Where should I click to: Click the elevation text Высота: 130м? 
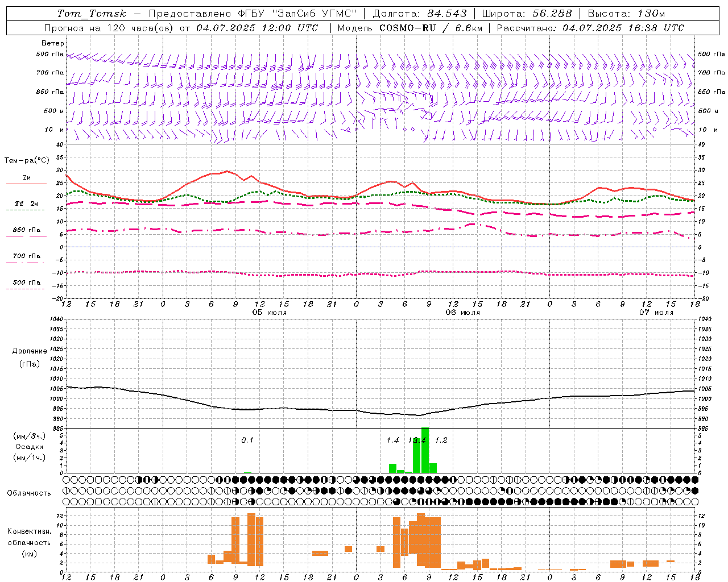coord(626,14)
